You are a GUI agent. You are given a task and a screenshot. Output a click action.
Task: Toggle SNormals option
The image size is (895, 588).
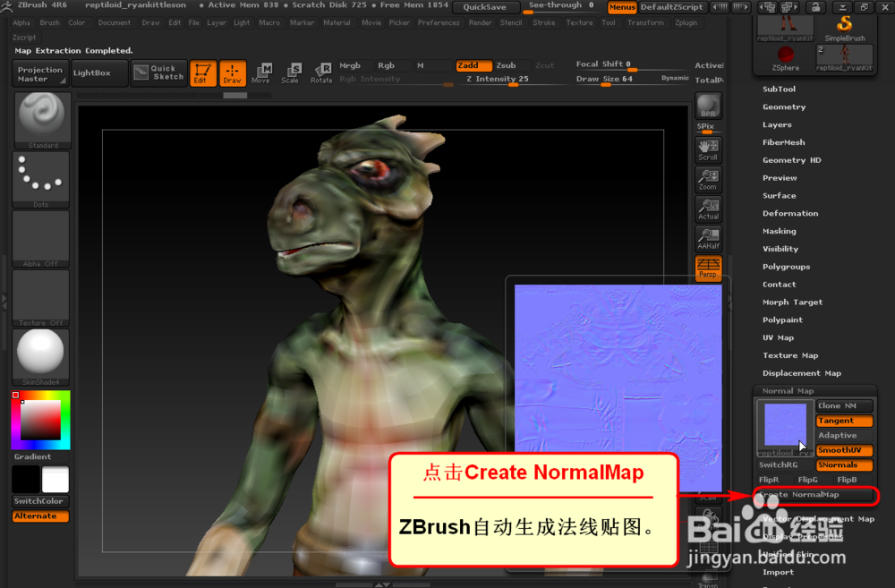coord(844,465)
